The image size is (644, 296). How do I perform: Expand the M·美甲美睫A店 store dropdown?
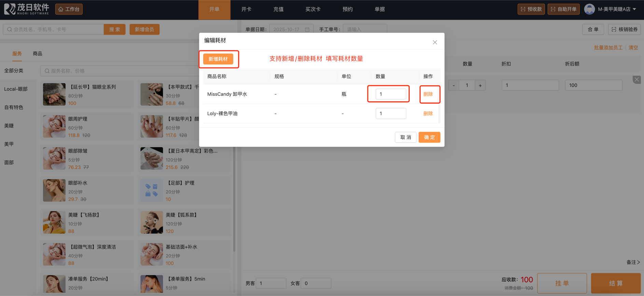coord(634,9)
